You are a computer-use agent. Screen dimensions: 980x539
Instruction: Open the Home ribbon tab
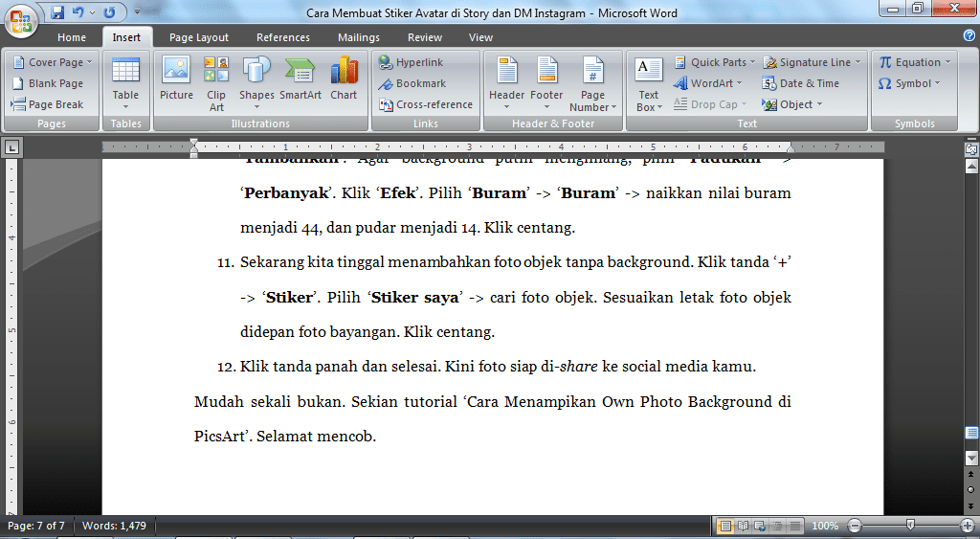[72, 37]
